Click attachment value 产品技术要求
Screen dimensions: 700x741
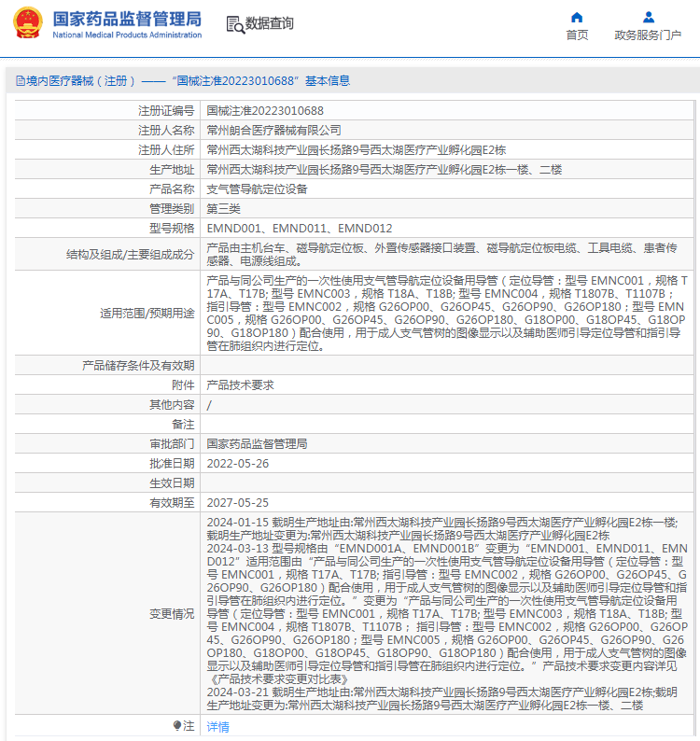pos(240,385)
